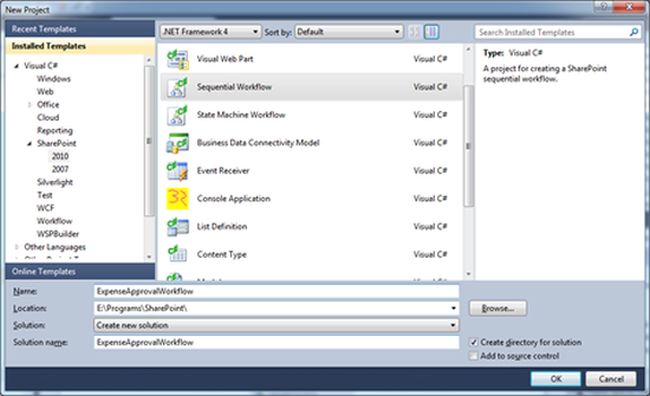The height and width of the screenshot is (396, 650).
Task: Open the Sort by Default dropdown
Action: point(348,32)
